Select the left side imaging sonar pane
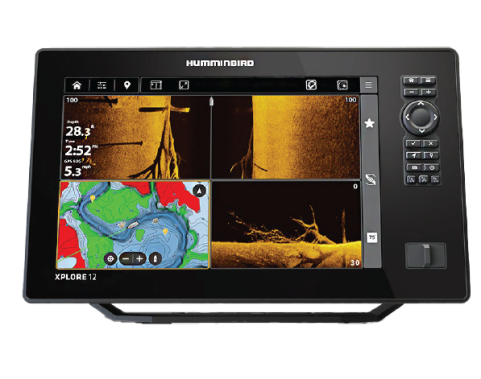Screen dimensions: 481x379 click(x=137, y=137)
